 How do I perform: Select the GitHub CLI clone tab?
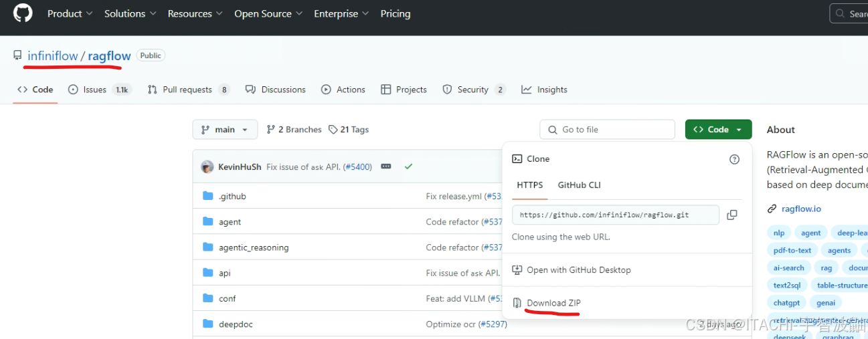tap(579, 185)
